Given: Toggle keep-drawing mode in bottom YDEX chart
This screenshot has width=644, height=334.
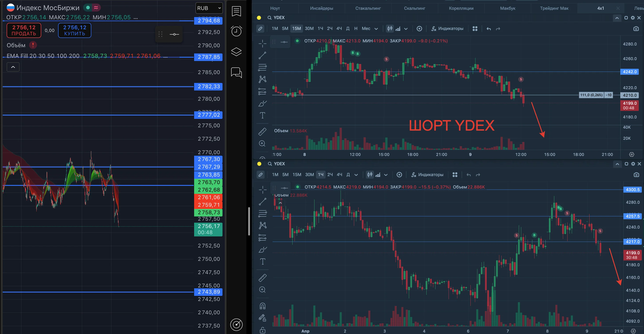Looking at the screenshot, I should tap(263, 318).
